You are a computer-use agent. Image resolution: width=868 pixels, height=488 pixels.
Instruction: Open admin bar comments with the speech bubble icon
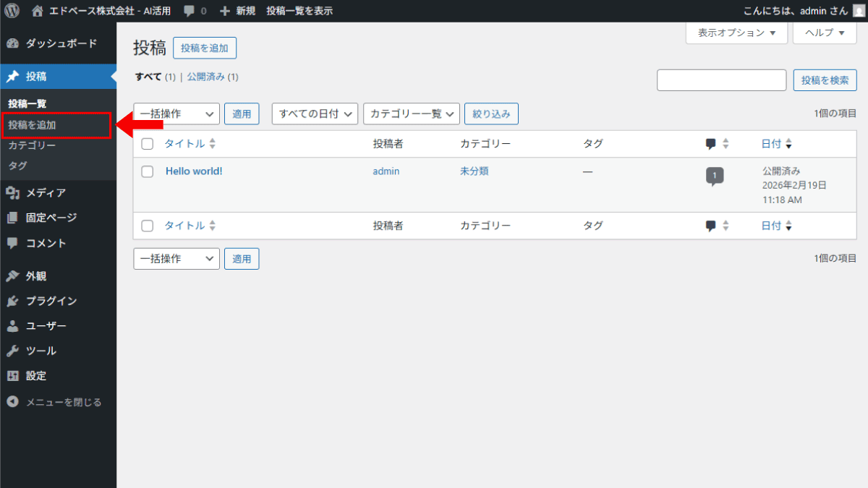pyautogui.click(x=188, y=10)
